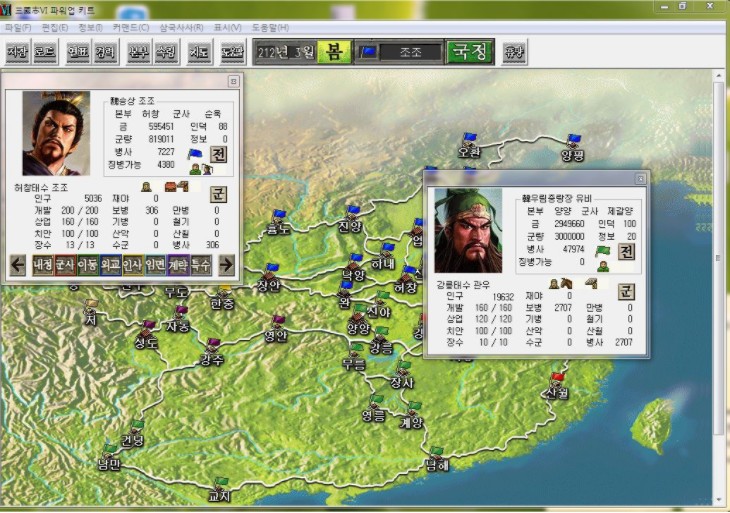This screenshot has width=730, height=513.
Task: Open the 파일(F) menu
Action: pos(18,28)
